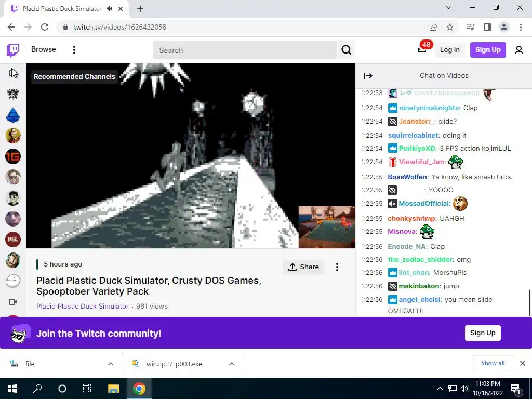Open File Explorer from taskbar

tap(114, 389)
